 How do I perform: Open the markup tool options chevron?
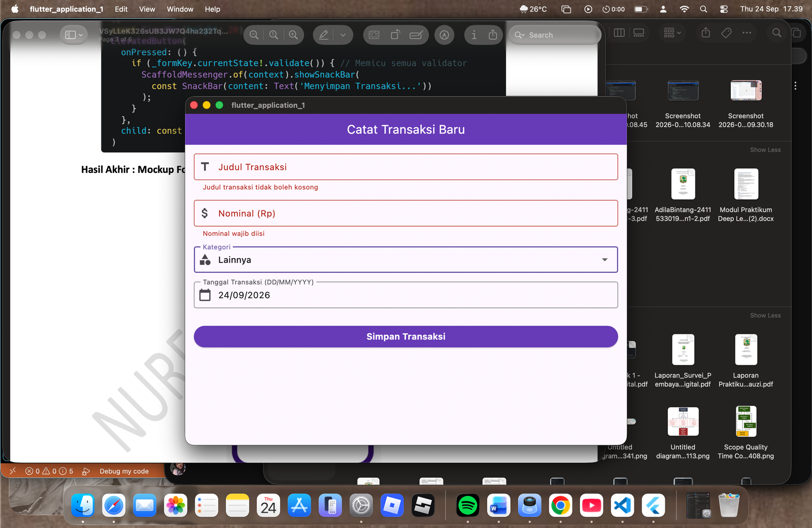[343, 35]
